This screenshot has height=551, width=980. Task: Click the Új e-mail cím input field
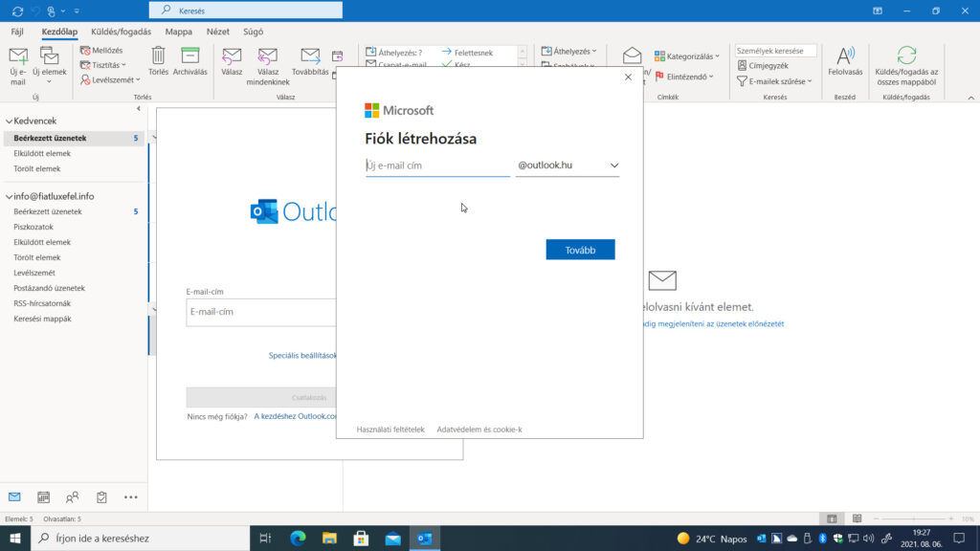pos(437,165)
